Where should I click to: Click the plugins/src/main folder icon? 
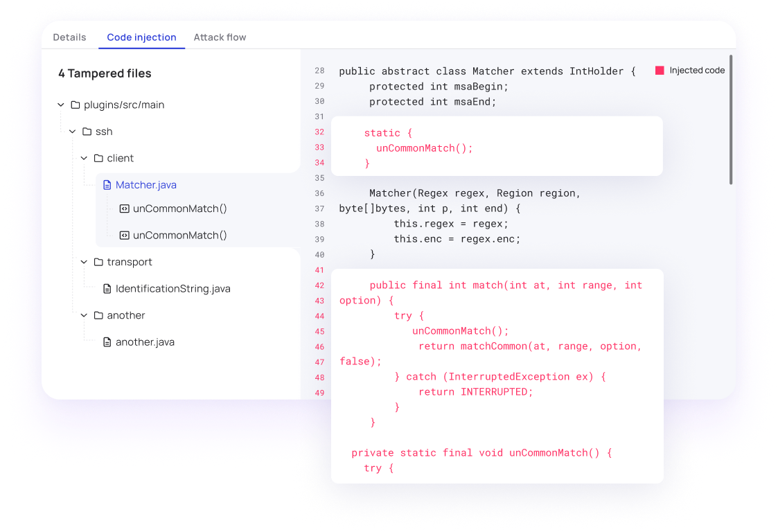point(76,105)
